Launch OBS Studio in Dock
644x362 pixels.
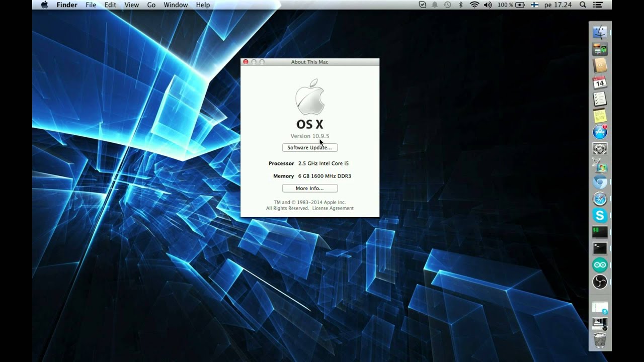click(x=600, y=282)
